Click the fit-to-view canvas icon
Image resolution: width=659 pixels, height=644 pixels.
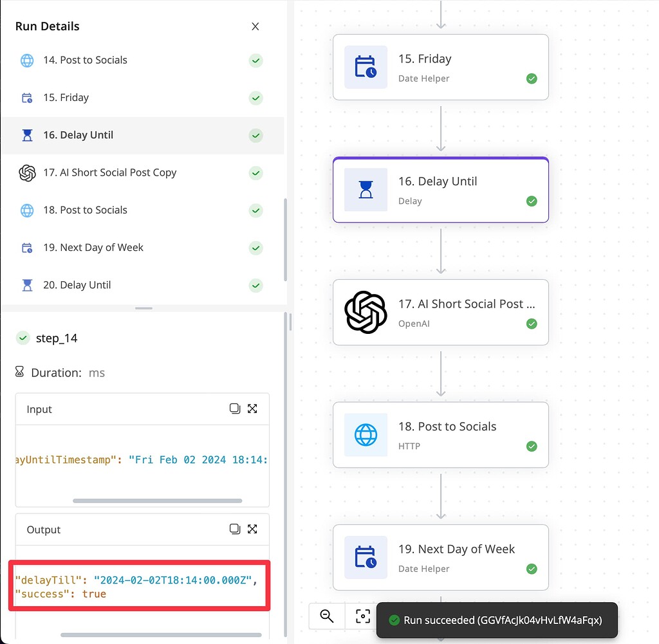[x=362, y=616]
